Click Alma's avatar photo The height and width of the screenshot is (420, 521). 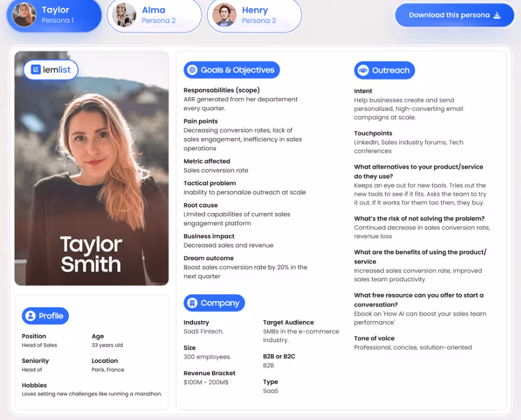tap(124, 15)
